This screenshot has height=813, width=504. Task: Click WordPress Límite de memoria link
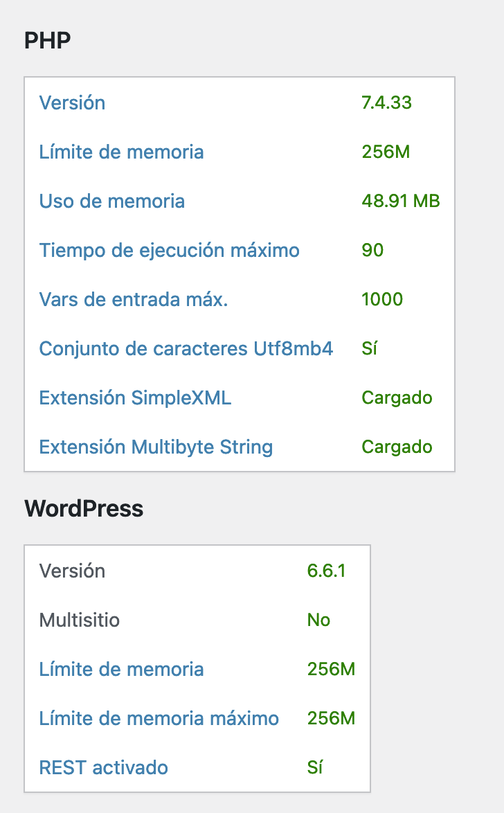coord(121,670)
